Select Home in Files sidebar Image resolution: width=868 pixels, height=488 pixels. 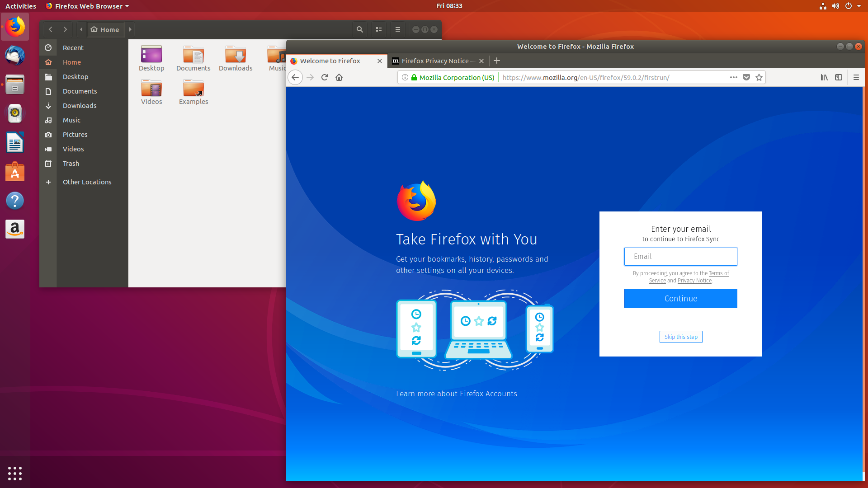tap(84, 62)
